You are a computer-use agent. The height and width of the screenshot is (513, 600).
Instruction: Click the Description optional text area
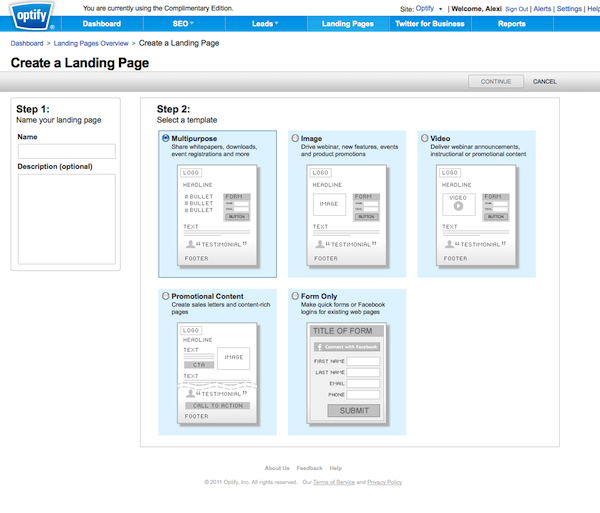coord(67,219)
